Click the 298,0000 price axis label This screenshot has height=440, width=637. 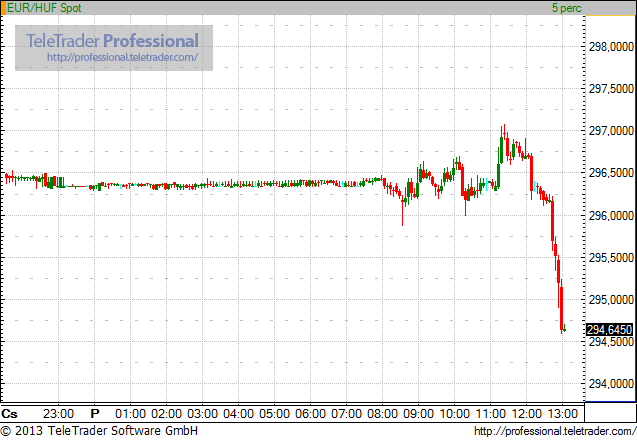click(611, 47)
